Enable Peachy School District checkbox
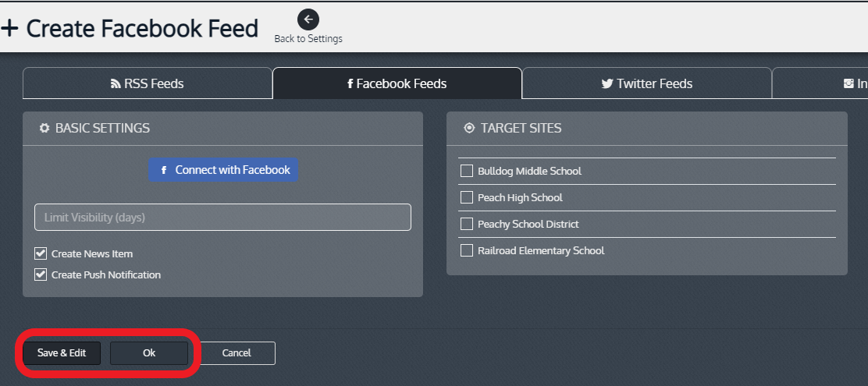Screen dimensions: 868x386 (x=467, y=224)
